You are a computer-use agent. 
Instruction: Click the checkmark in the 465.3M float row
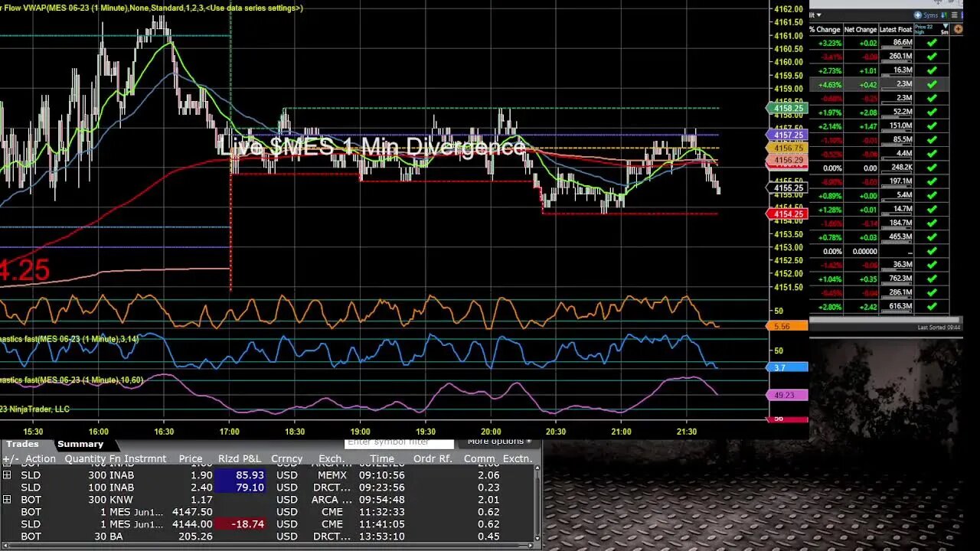pos(932,237)
